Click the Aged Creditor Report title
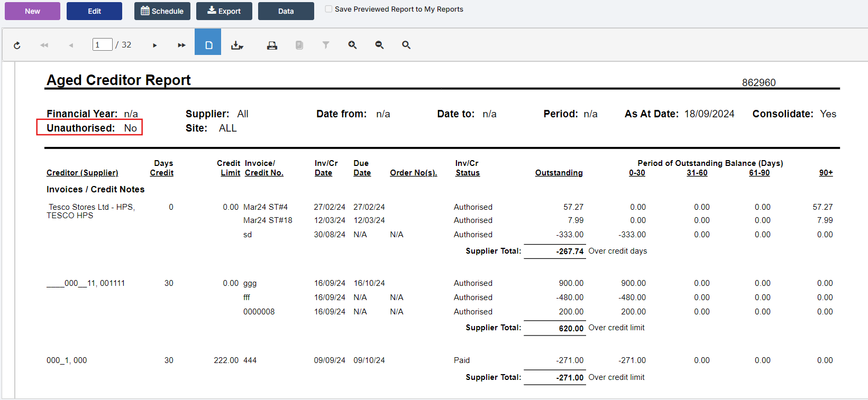868x400 pixels. point(118,80)
